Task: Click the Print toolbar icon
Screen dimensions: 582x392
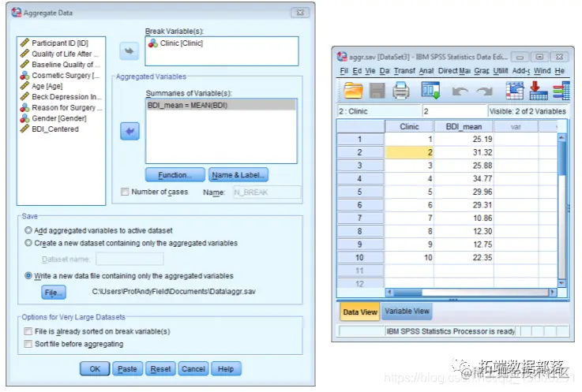Action: tap(401, 91)
